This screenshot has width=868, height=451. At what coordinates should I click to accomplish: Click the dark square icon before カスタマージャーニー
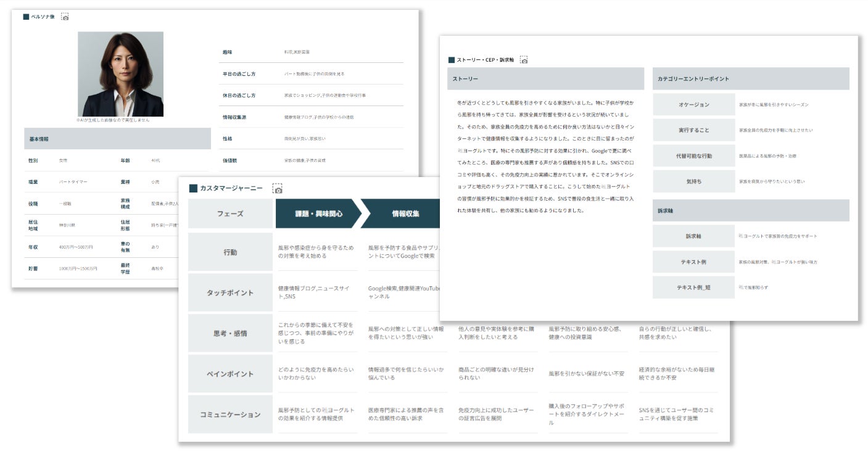click(x=193, y=188)
